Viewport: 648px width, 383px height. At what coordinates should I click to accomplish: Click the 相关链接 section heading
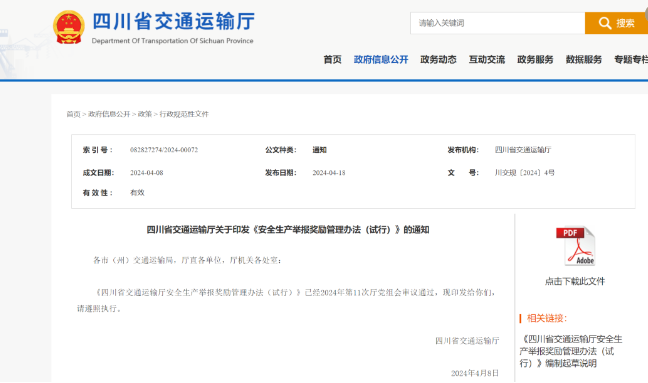point(547,318)
